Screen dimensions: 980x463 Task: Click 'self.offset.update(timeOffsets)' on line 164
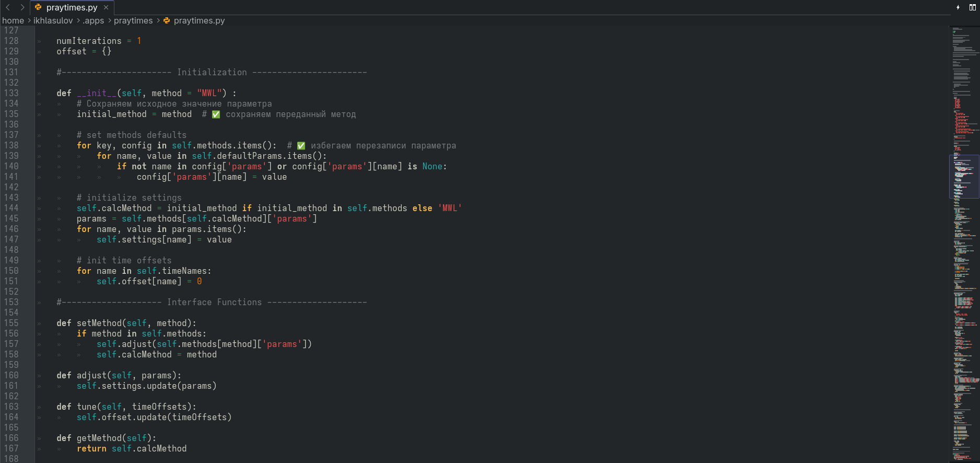pos(154,417)
